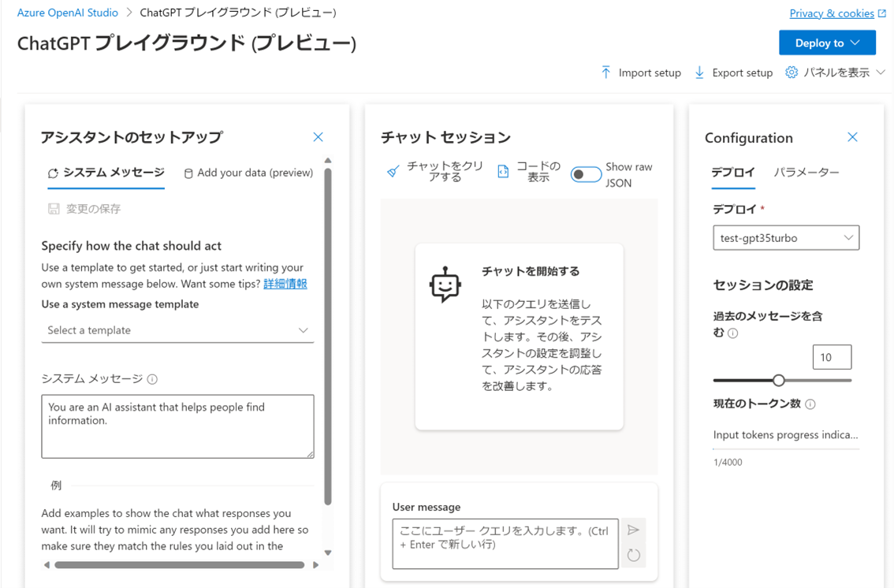Open the Privacy & cookies link
Screen dimensions: 894x588
tap(832, 13)
